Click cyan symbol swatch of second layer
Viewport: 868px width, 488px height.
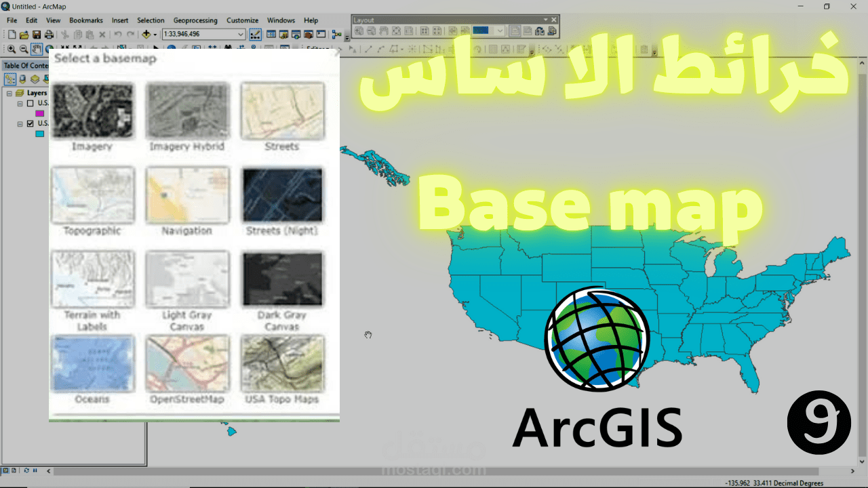pyautogui.click(x=39, y=134)
